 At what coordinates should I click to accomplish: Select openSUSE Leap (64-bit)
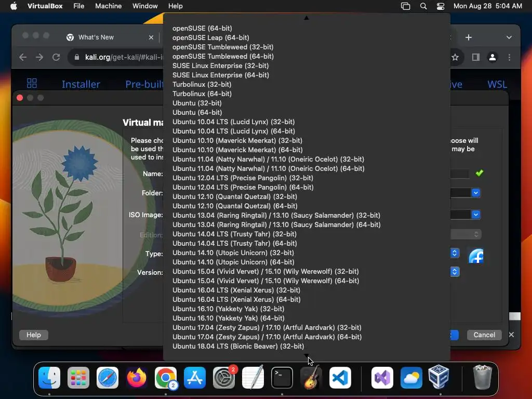[211, 37]
